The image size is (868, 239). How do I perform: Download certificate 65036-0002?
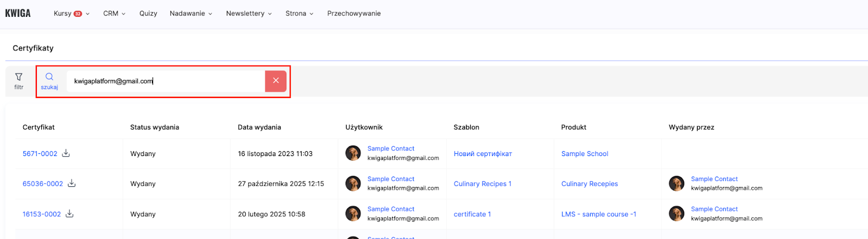[x=72, y=184]
